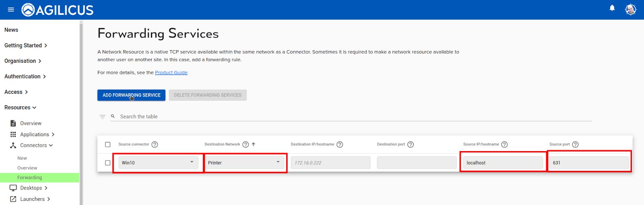Sort by Destination Network arrow
The image size is (644, 205).
254,144
